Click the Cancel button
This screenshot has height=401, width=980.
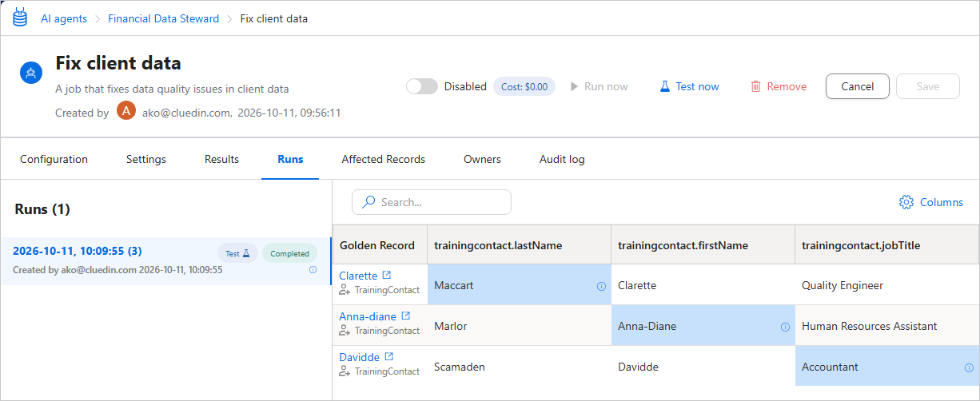[858, 86]
